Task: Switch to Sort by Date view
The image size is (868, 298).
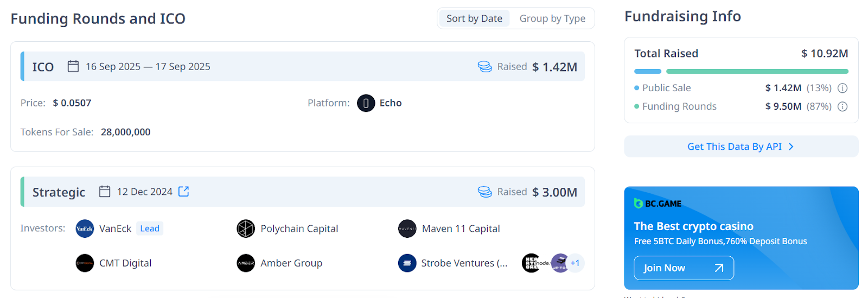Action: point(474,18)
